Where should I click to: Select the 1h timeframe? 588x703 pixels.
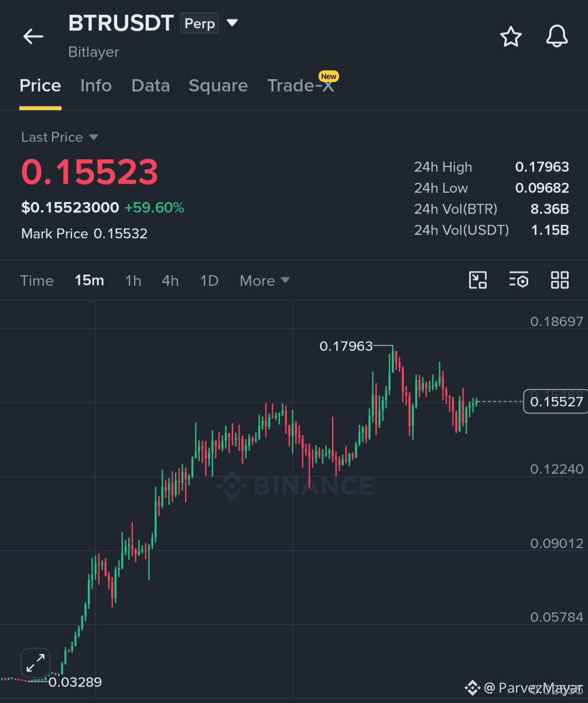134,281
